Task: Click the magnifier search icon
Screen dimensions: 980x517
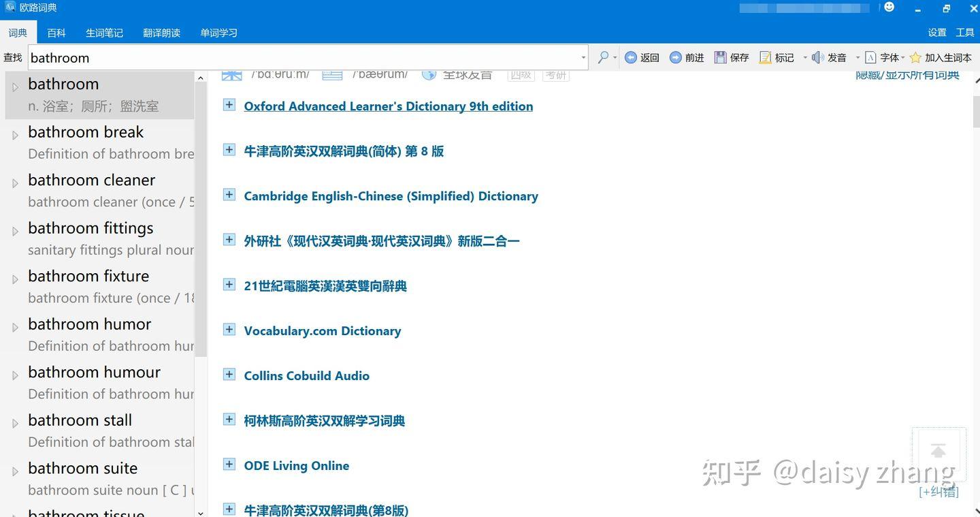Action: tap(603, 57)
